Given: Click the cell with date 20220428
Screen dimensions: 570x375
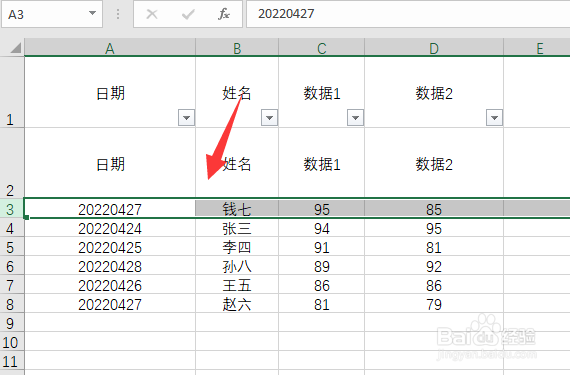Looking at the screenshot, I should click(x=110, y=266).
